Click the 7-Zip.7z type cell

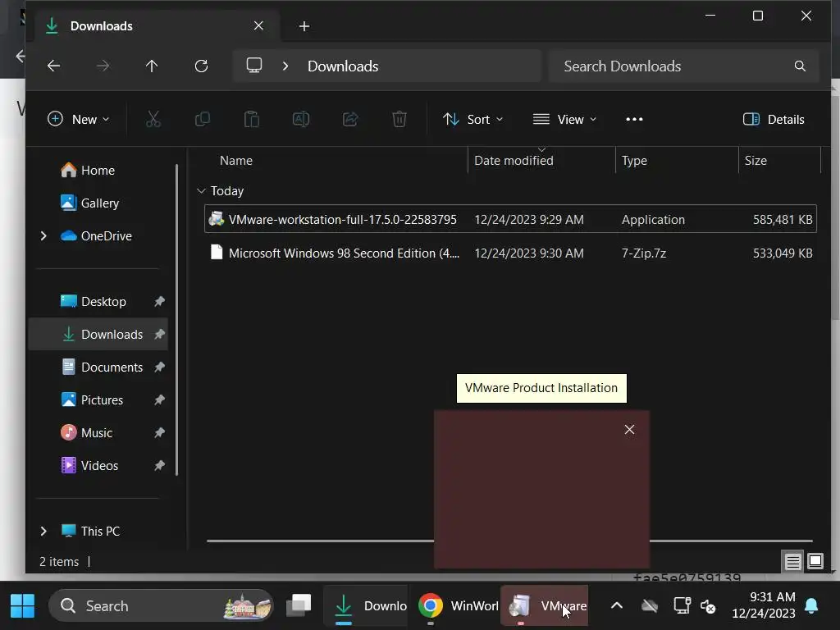(643, 253)
